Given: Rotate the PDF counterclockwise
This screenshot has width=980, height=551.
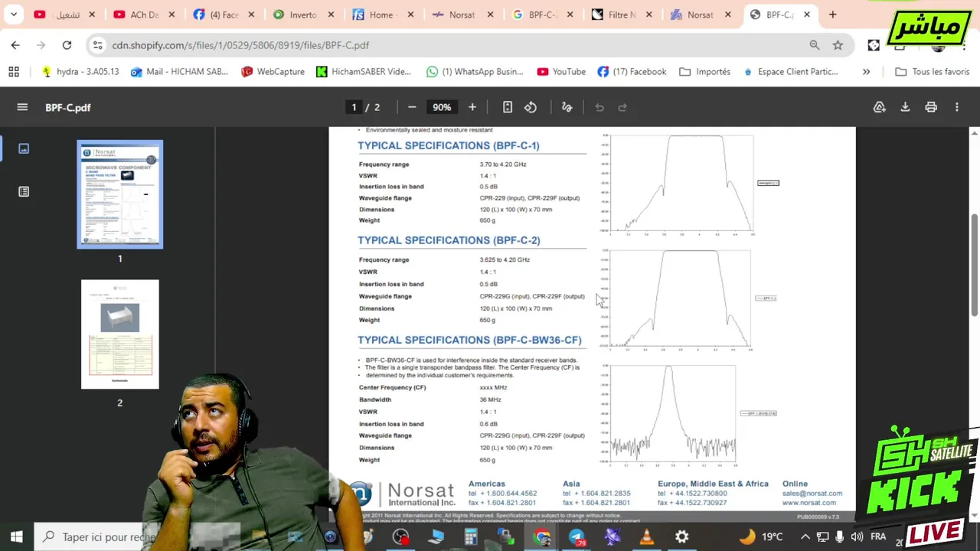Looking at the screenshot, I should tap(531, 107).
